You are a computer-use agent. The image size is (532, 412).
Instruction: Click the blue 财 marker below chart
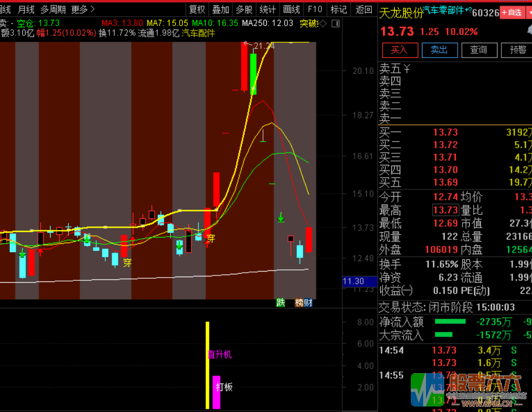click(308, 303)
